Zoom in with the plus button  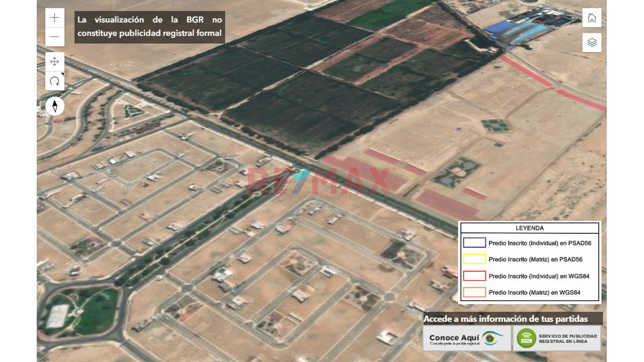pos(54,18)
